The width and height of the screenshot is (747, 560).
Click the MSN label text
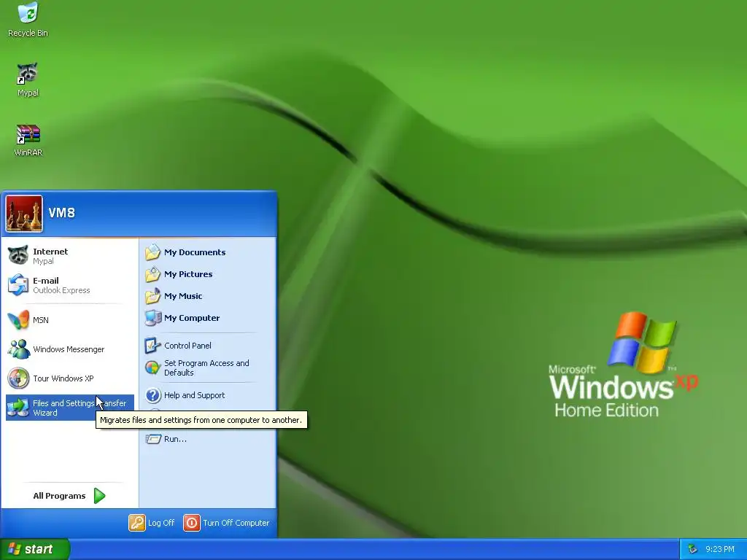tap(41, 320)
